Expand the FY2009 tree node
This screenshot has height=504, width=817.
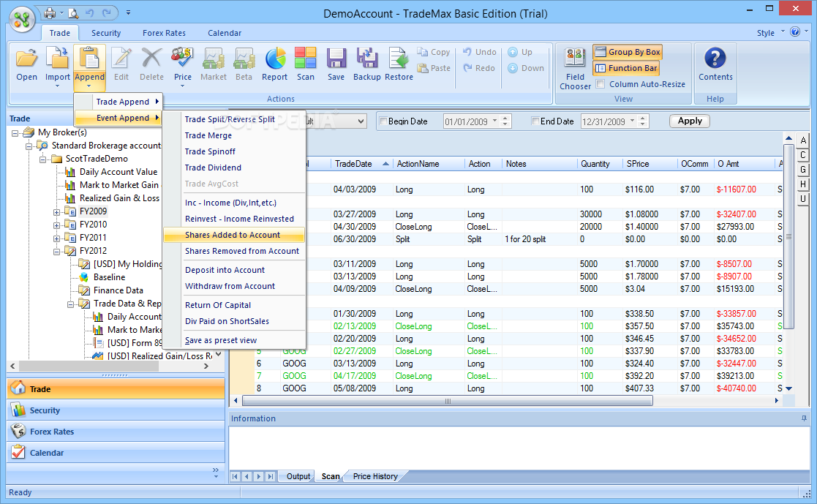coord(57,211)
